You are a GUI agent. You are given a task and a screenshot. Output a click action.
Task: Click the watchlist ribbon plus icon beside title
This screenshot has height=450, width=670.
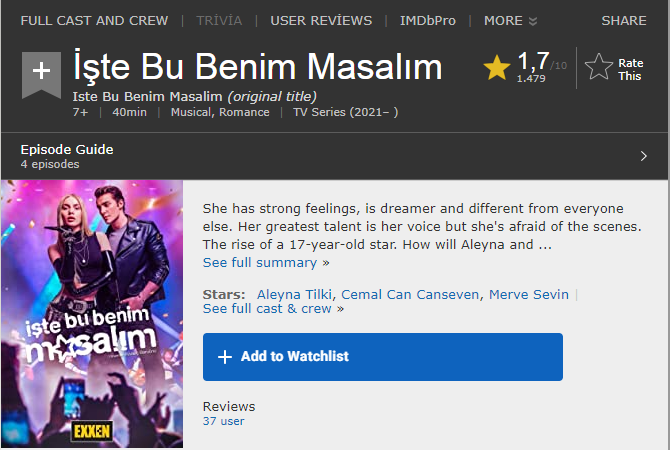pyautogui.click(x=41, y=72)
